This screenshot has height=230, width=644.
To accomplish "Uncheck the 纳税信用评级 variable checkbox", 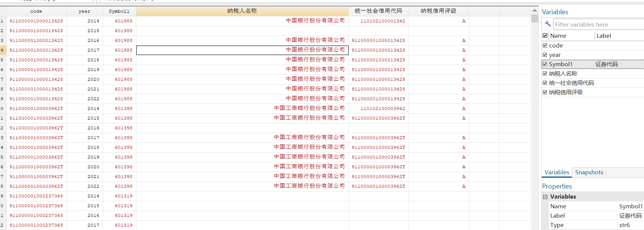I will [x=545, y=92].
